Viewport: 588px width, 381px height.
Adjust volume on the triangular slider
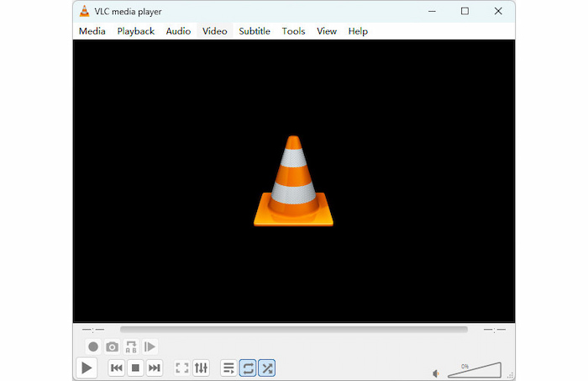point(475,370)
